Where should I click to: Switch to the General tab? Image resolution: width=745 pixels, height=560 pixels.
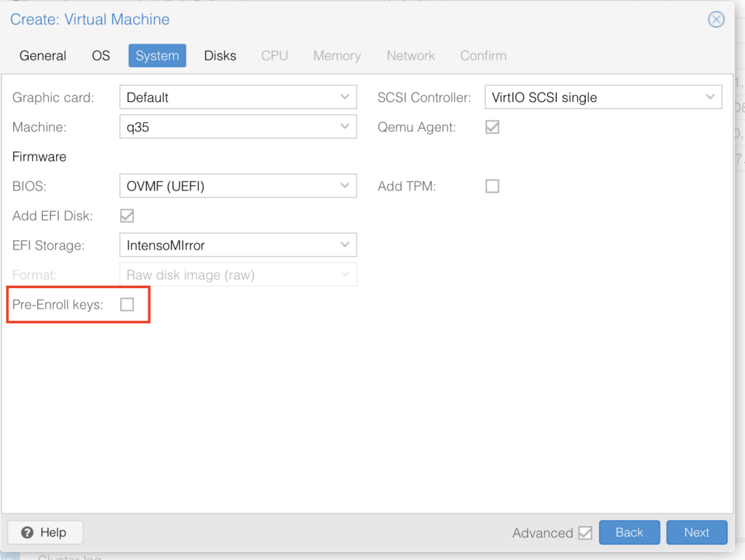[43, 56]
